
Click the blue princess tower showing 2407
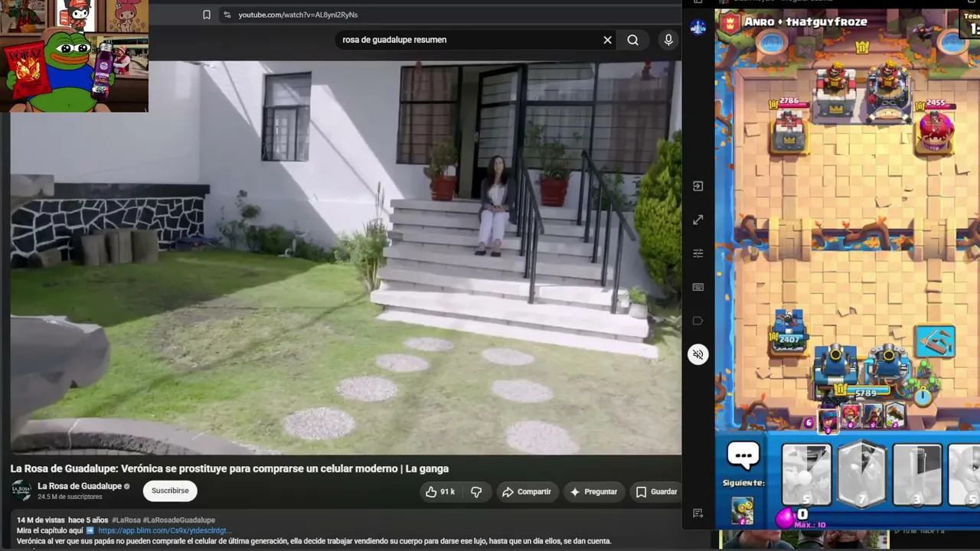point(789,333)
